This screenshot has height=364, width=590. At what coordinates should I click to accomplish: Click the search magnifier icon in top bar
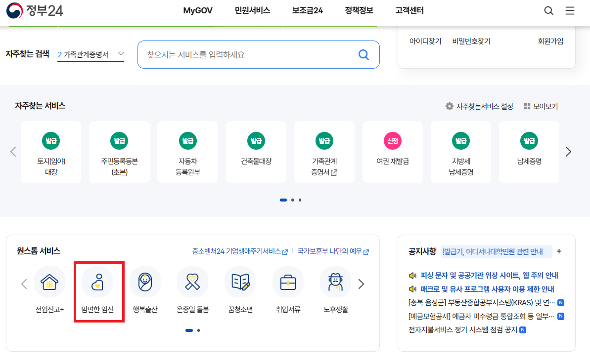click(x=548, y=10)
